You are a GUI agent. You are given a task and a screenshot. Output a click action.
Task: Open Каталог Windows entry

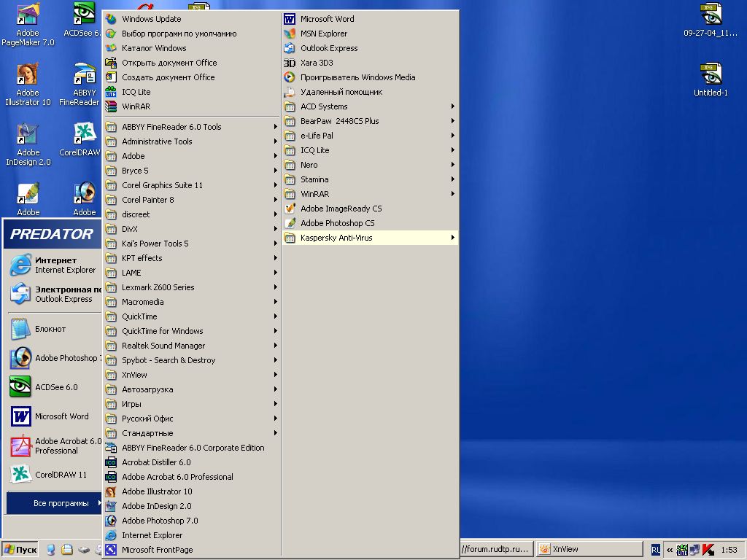pyautogui.click(x=192, y=48)
